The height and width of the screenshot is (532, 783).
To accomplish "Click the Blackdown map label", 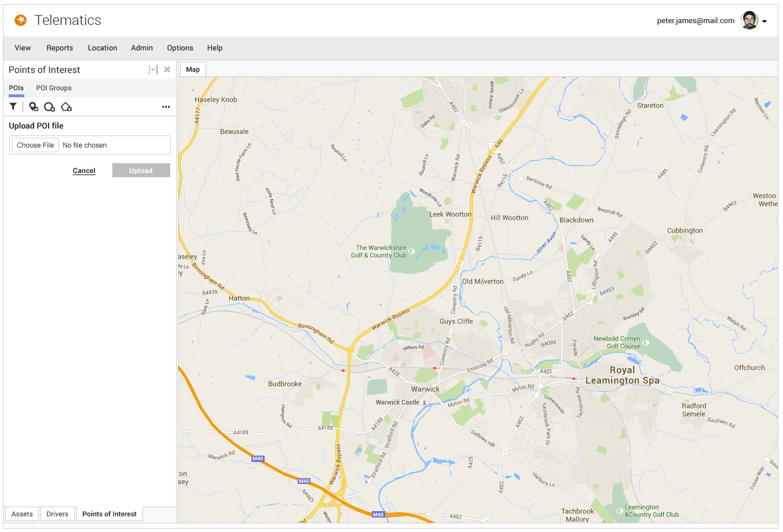I will tap(576, 220).
